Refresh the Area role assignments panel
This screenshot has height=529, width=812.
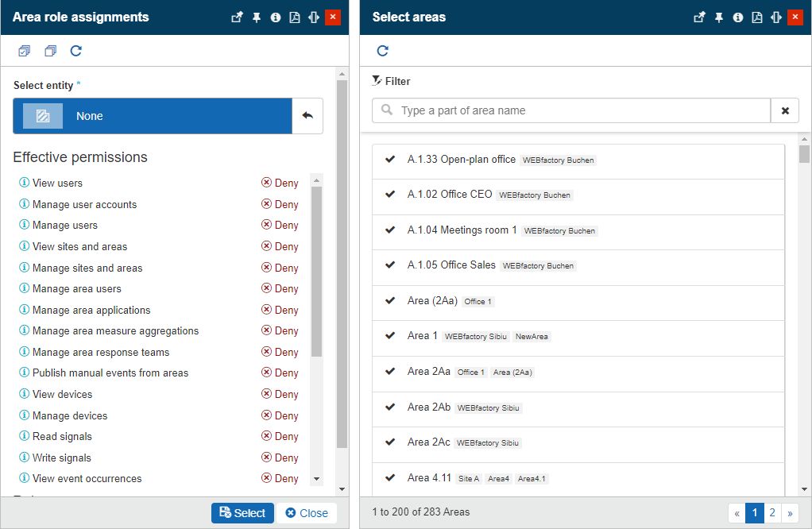tap(76, 52)
